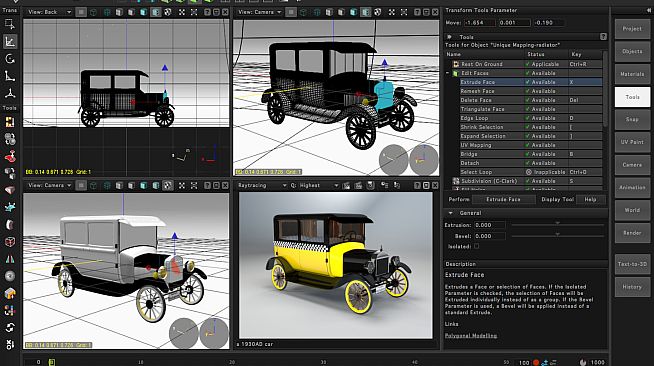
Task: Switch to the Materials tab
Action: pos(632,74)
